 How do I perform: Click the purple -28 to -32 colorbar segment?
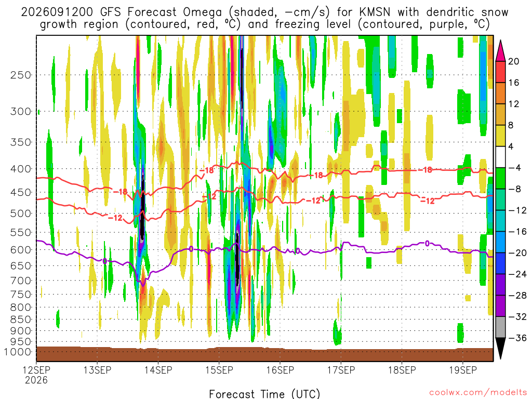coord(500,305)
